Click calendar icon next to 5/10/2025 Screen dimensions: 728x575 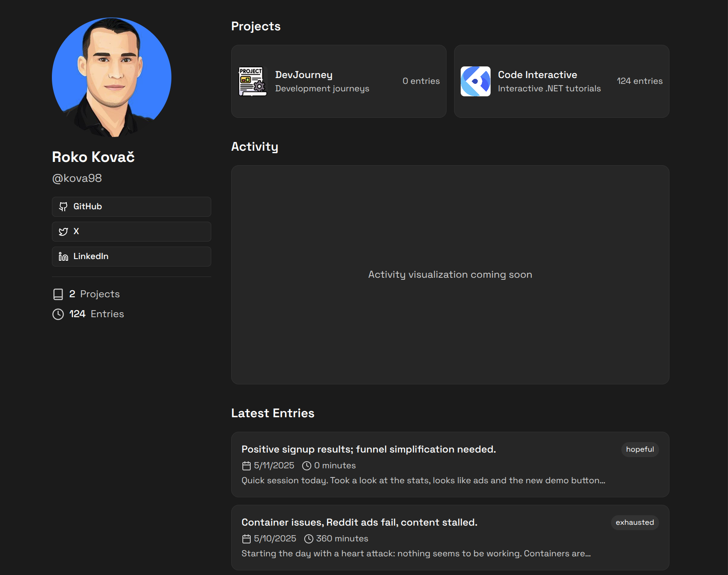[x=247, y=539]
